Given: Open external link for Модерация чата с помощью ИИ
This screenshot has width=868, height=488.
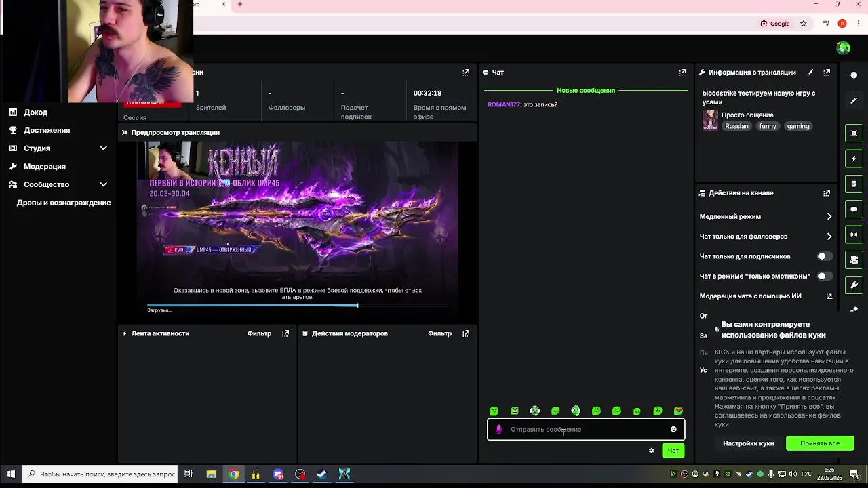Looking at the screenshot, I should coord(829,296).
